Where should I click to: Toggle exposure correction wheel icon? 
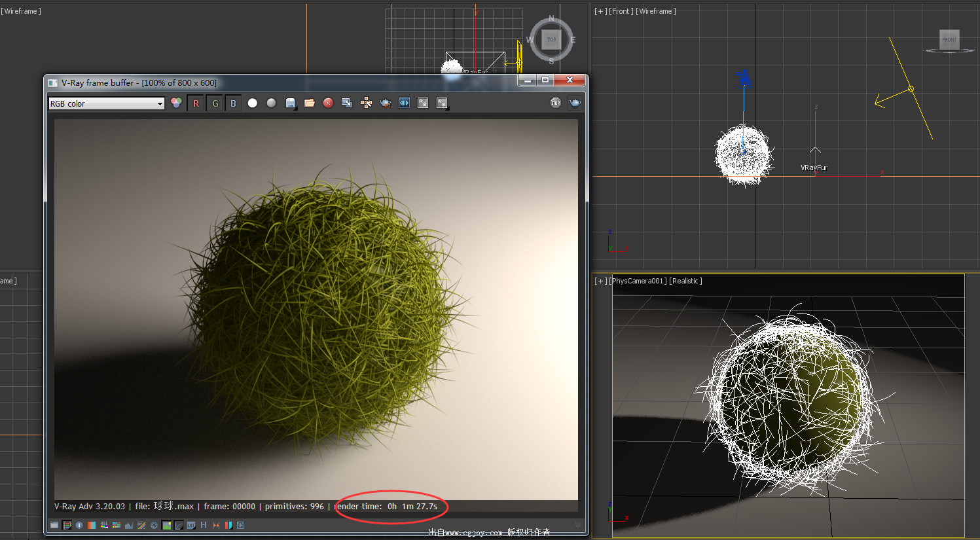pos(154,525)
